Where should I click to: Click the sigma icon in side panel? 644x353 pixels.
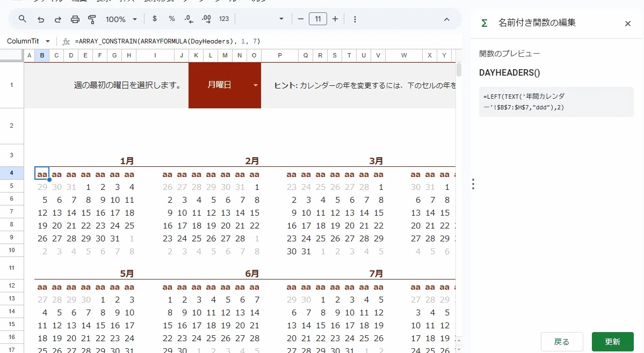(x=484, y=24)
